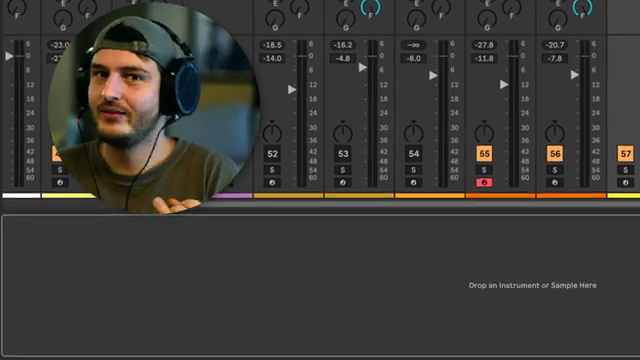Click send F knob on track 54
This screenshot has width=640, height=360.
(441, 8)
